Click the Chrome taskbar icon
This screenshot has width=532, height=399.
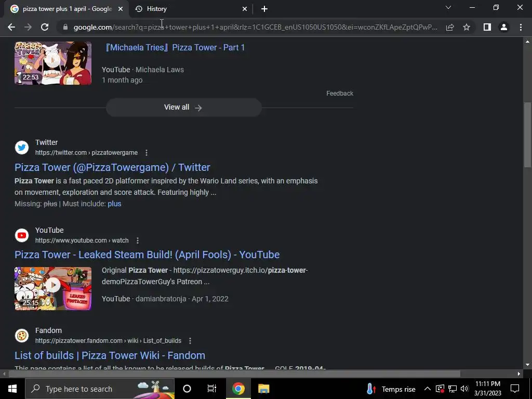(238, 389)
